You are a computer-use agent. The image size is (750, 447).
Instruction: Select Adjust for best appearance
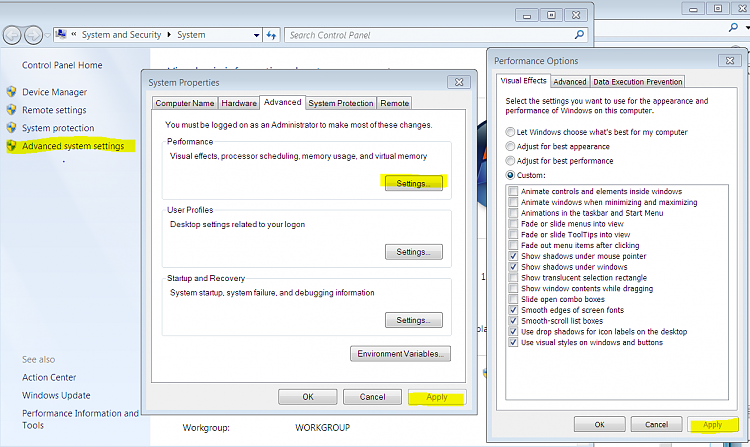click(510, 146)
